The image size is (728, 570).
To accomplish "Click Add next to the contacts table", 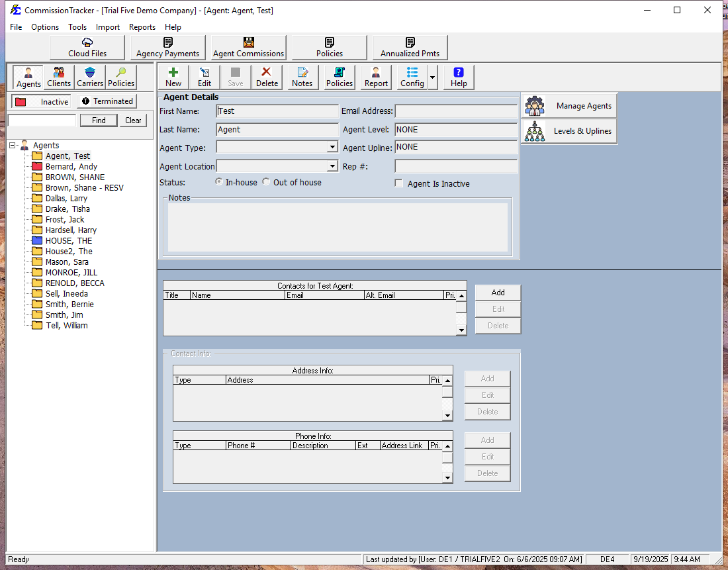I will pyautogui.click(x=498, y=293).
